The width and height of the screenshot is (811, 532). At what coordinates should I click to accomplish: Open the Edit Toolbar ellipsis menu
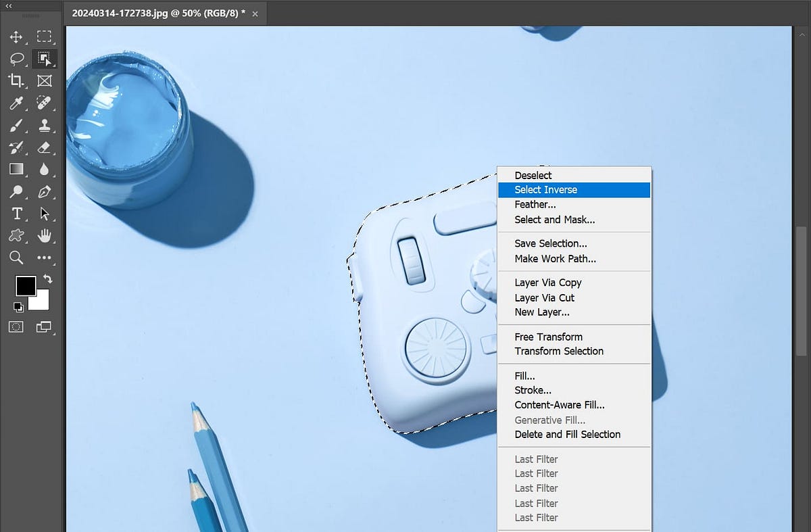[x=44, y=258]
